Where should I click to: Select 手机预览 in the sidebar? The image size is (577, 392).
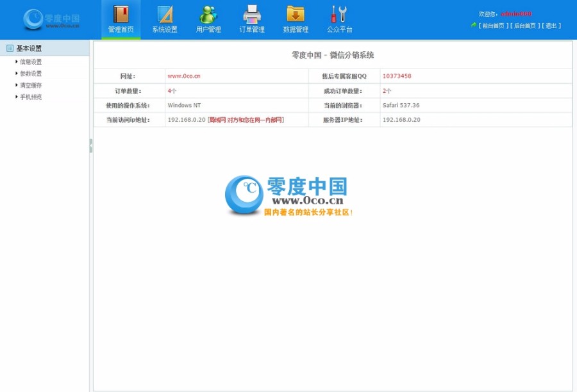(31, 97)
